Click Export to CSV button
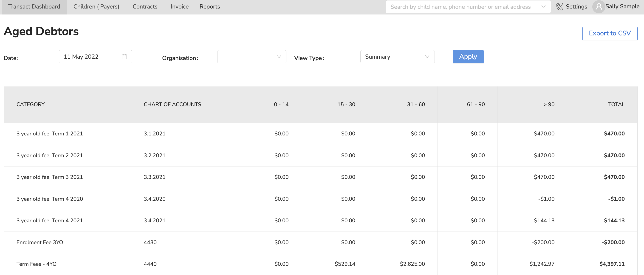Viewport: 644px width, 275px height. click(610, 33)
